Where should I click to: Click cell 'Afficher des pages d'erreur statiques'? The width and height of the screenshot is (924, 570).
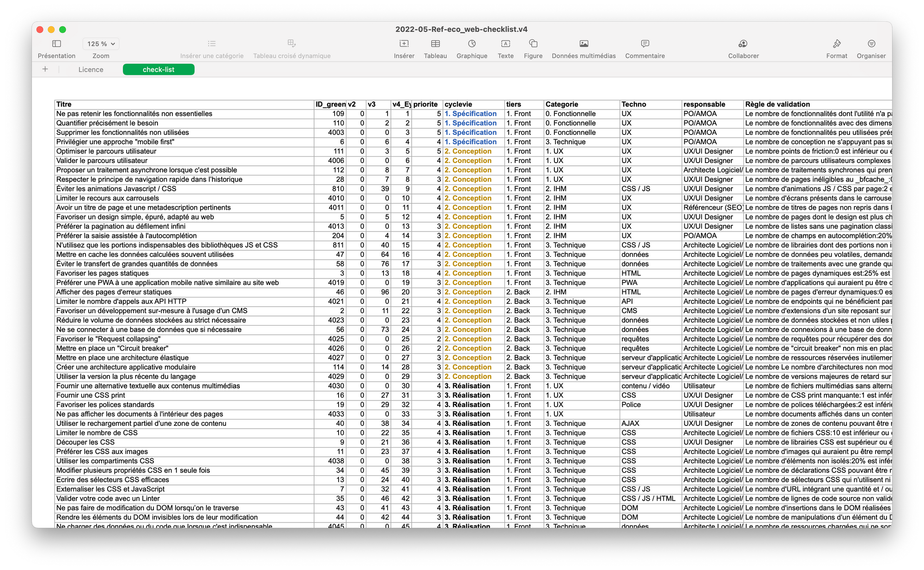(184, 292)
